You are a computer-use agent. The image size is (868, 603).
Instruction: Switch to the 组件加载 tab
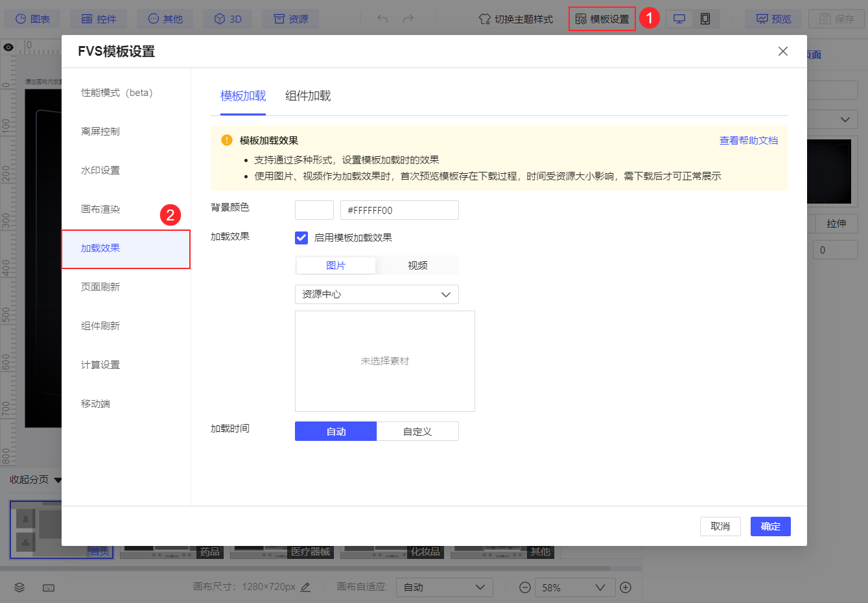(x=308, y=96)
